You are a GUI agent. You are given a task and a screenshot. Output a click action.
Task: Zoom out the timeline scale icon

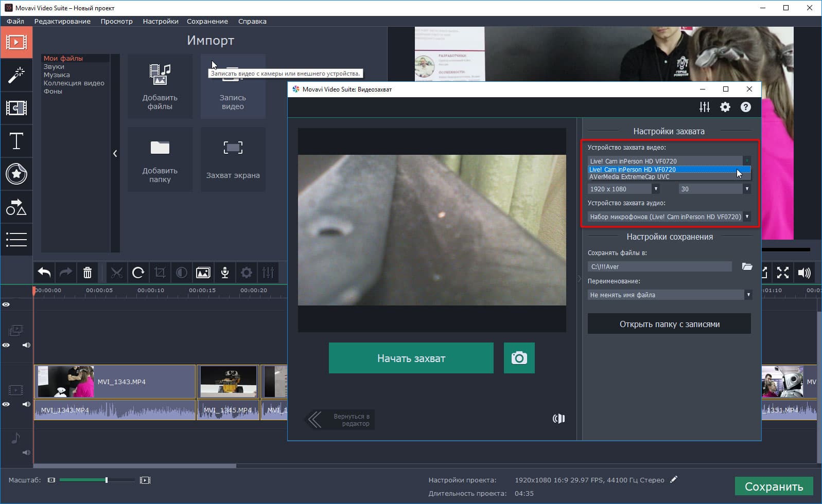[51, 480]
